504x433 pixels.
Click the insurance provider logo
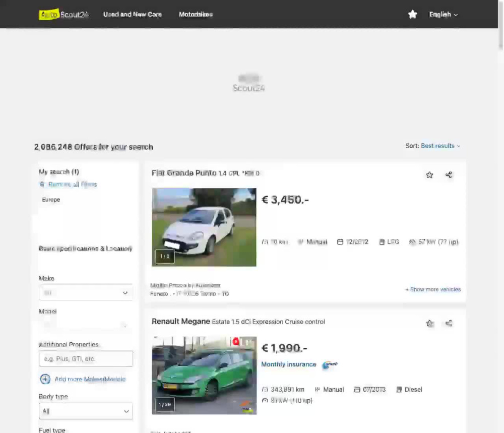(330, 364)
